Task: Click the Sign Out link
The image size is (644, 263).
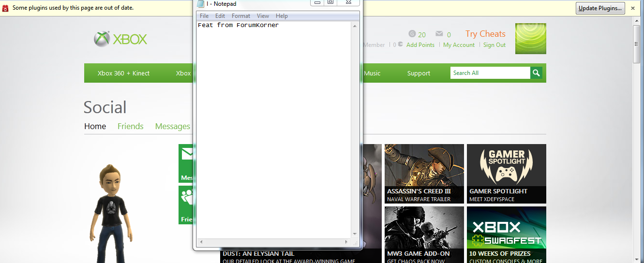Action: 494,45
